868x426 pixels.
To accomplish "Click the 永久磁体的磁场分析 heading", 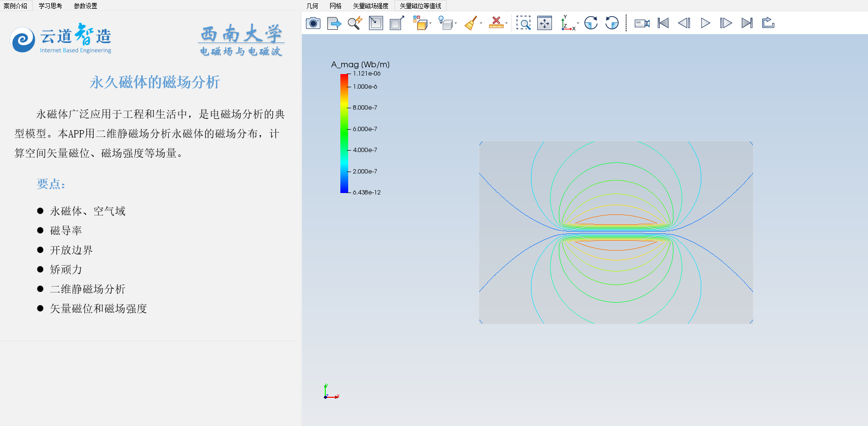I will [155, 82].
